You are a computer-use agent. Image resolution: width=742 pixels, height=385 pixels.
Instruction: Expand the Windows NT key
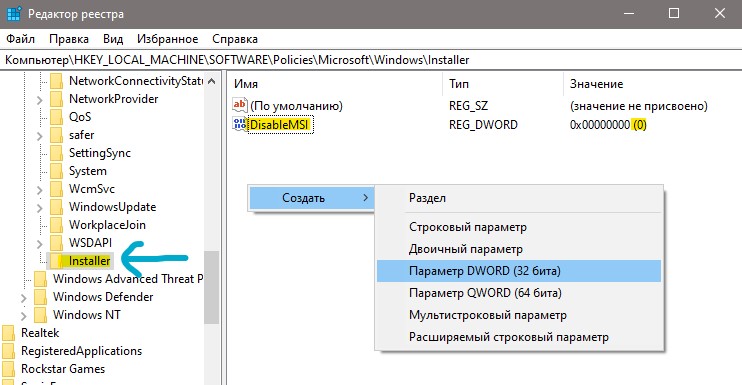[24, 316]
